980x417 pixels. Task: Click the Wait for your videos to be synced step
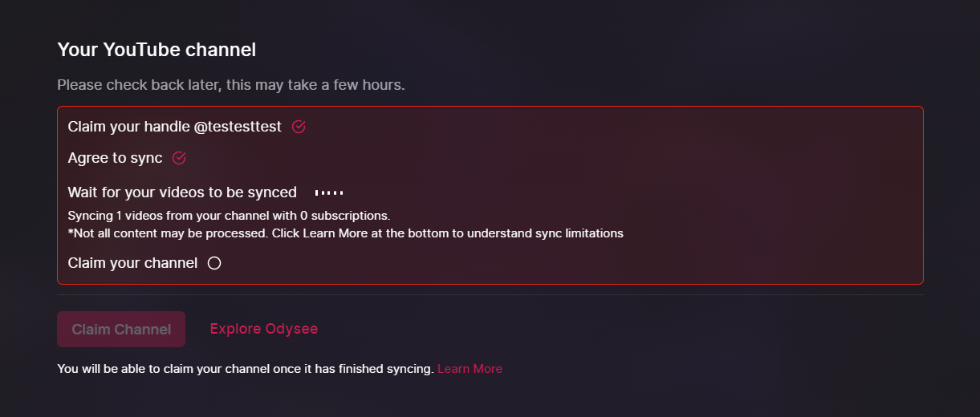(x=182, y=192)
